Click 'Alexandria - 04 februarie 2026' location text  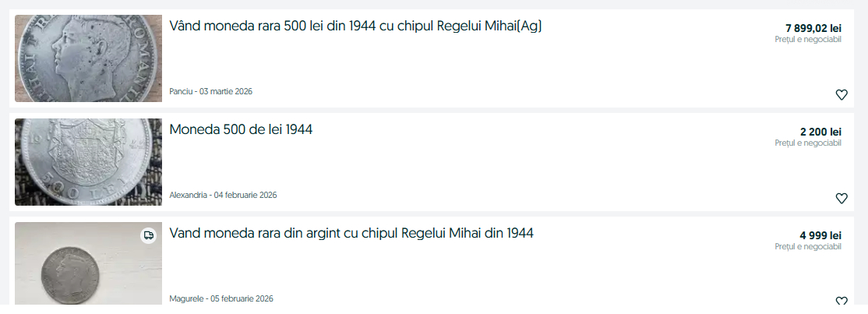pos(223,195)
